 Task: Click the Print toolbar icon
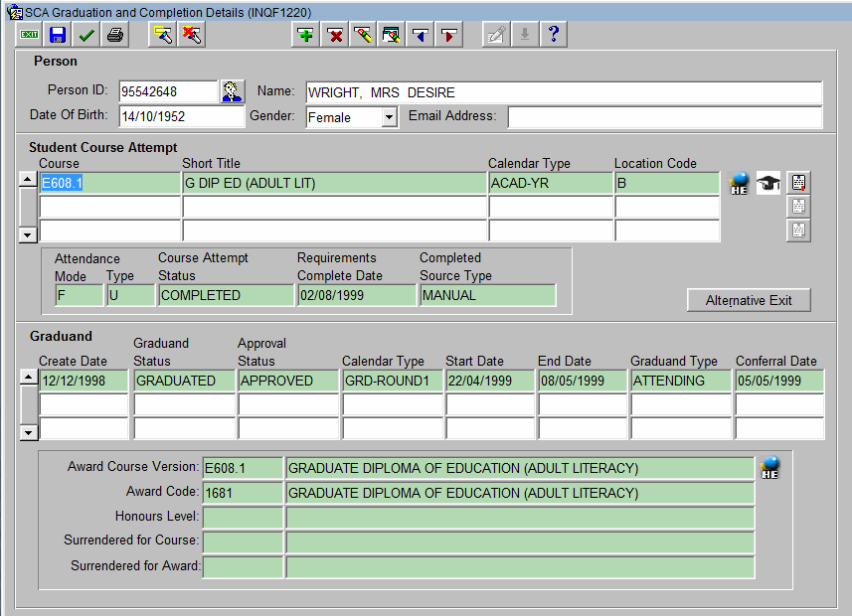[115, 35]
